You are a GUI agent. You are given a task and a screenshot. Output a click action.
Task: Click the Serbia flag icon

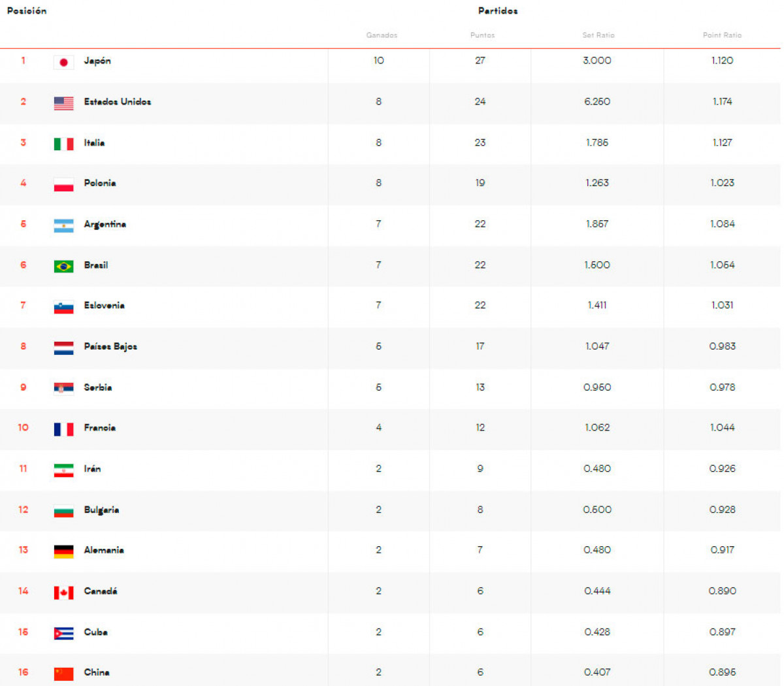pyautogui.click(x=63, y=389)
